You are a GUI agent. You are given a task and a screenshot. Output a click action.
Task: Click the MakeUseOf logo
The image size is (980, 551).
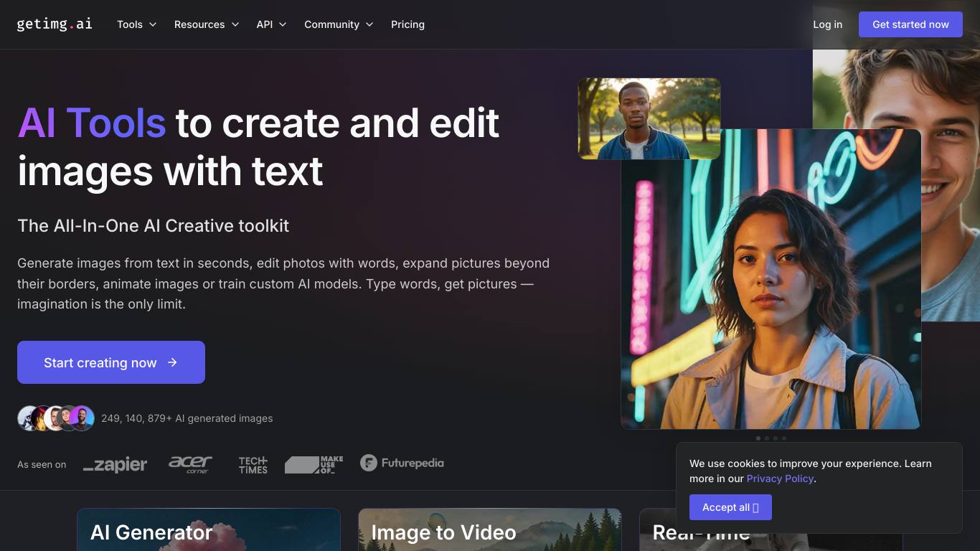314,464
